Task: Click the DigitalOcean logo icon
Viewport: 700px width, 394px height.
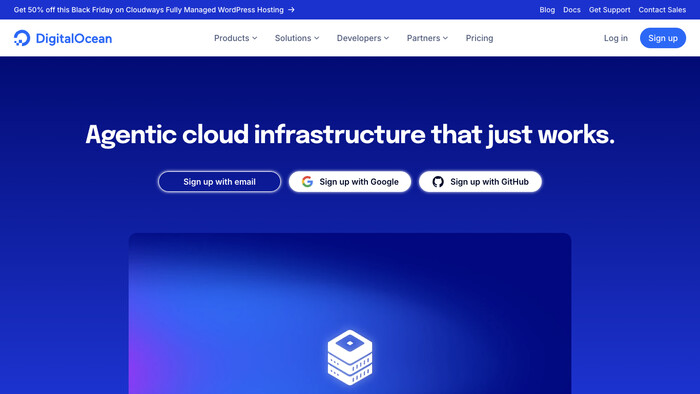Action: pyautogui.click(x=22, y=38)
